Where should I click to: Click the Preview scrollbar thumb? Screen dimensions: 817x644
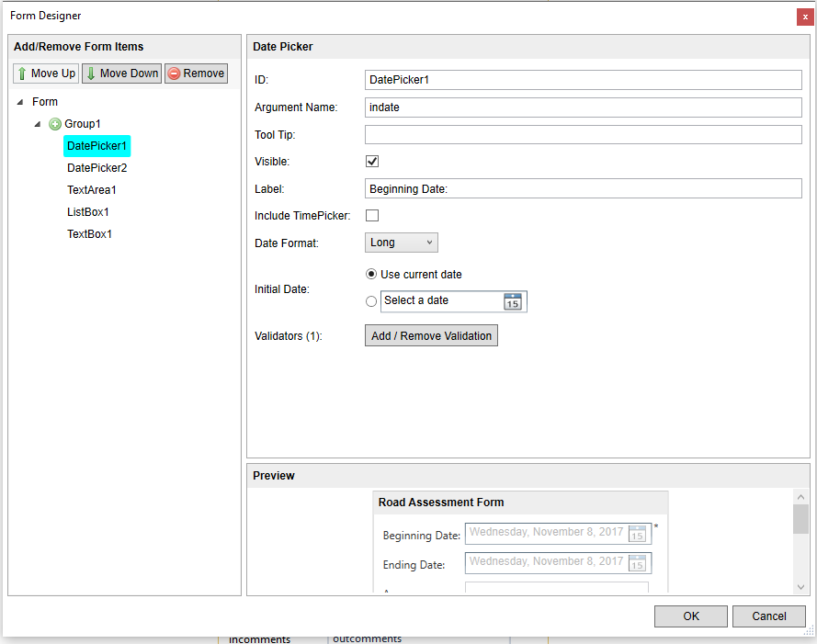click(x=800, y=519)
